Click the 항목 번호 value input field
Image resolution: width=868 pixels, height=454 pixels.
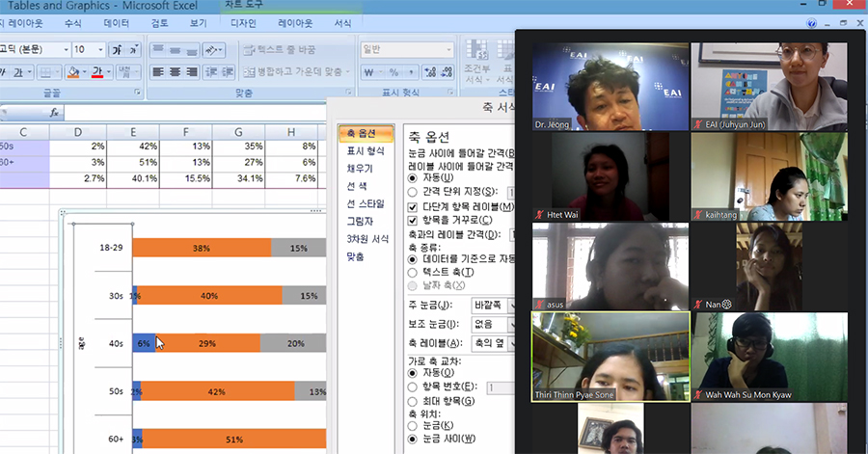click(501, 387)
